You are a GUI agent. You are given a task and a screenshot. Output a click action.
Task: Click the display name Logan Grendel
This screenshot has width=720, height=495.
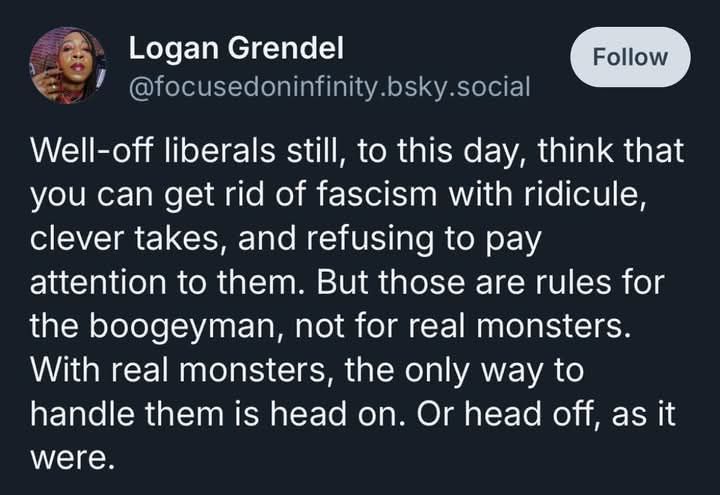click(236, 48)
